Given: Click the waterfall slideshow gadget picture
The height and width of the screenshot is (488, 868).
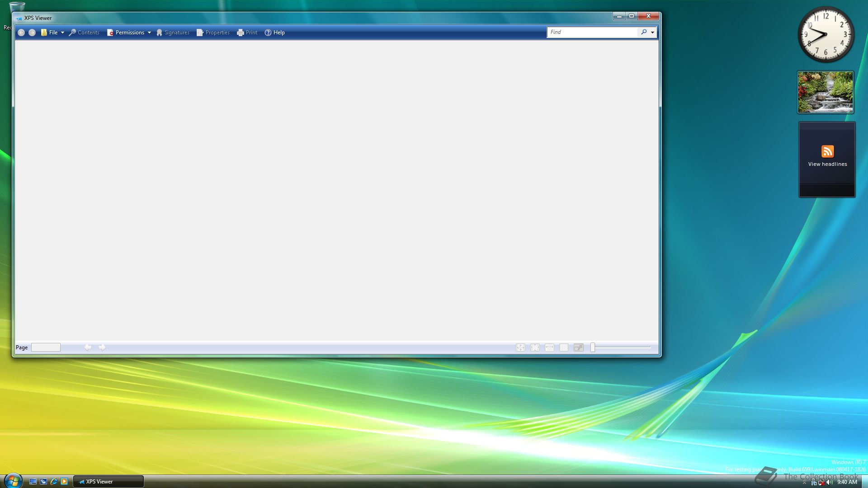Looking at the screenshot, I should click(826, 92).
